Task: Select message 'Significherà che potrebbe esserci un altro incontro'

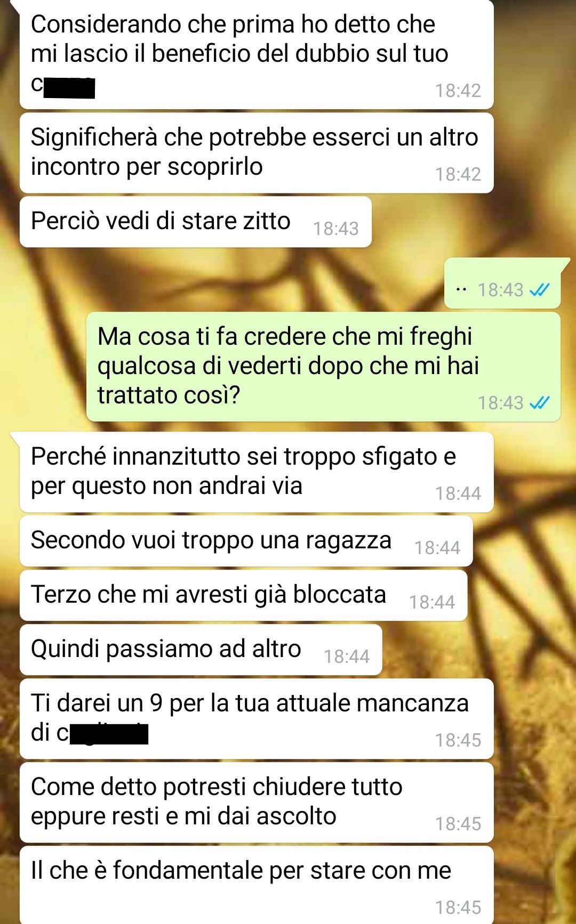Action: 257,153
